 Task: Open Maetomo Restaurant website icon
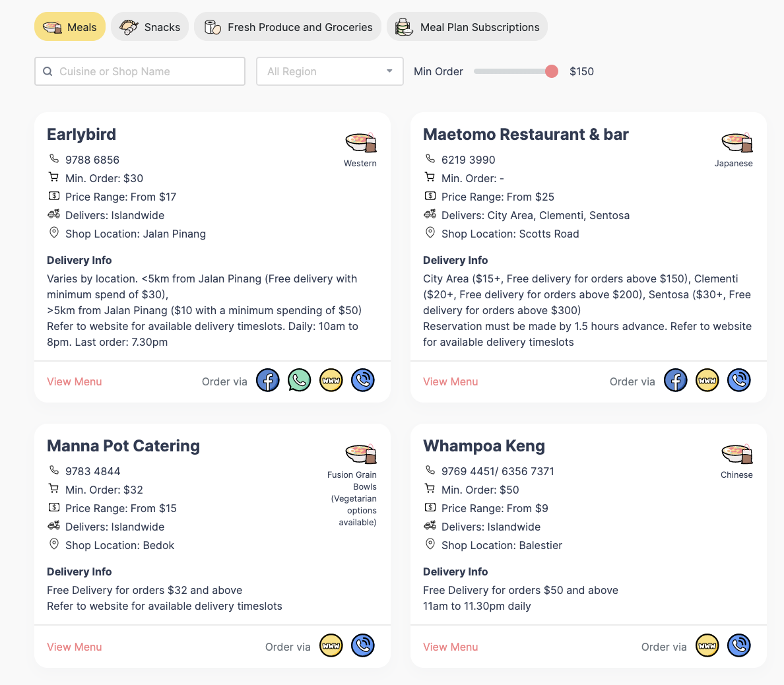pyautogui.click(x=707, y=380)
